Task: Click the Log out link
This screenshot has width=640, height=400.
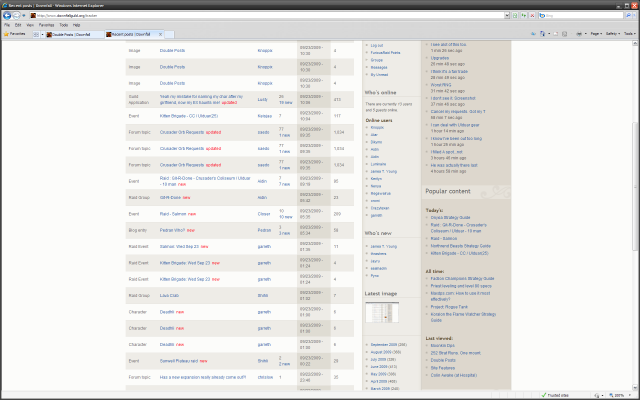Action: click(x=376, y=45)
